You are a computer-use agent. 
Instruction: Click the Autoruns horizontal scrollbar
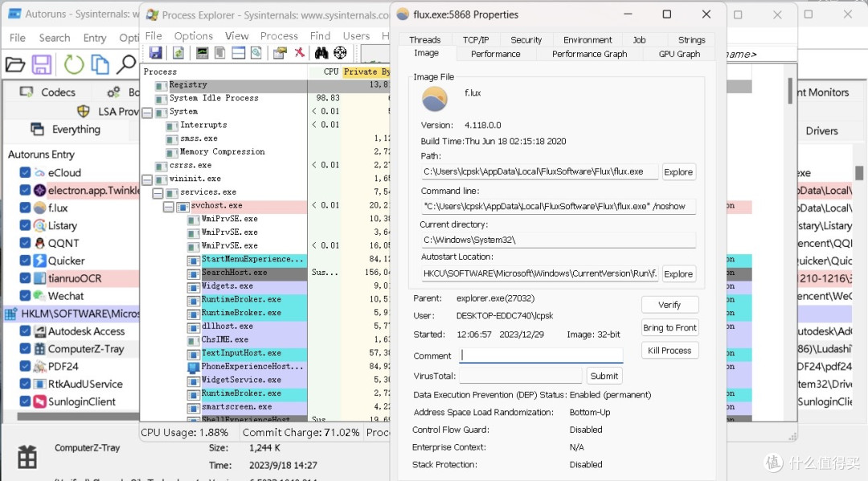[77, 416]
